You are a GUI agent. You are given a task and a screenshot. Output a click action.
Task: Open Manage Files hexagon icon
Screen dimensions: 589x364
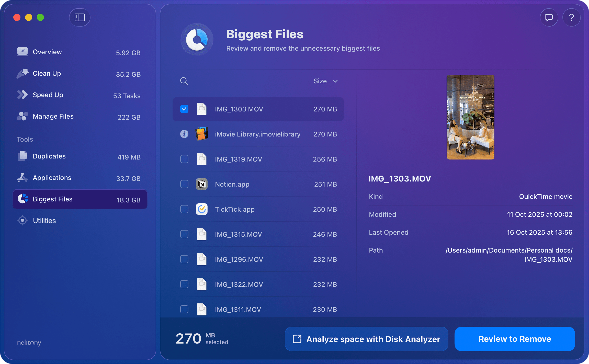pyautogui.click(x=22, y=116)
